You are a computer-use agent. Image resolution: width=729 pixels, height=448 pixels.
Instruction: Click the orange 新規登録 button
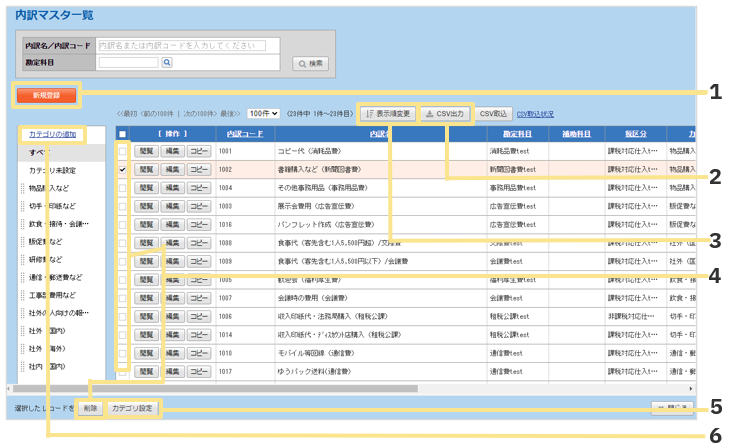click(x=46, y=95)
